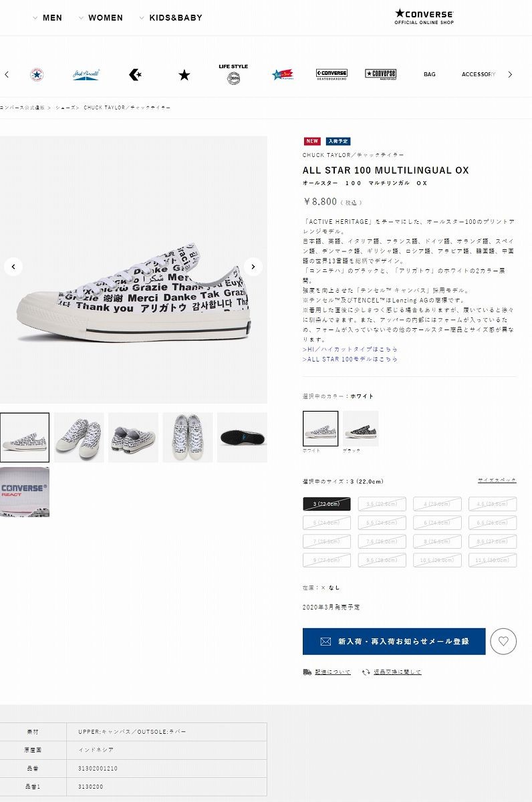Open the Life Style brand icon

tap(233, 74)
